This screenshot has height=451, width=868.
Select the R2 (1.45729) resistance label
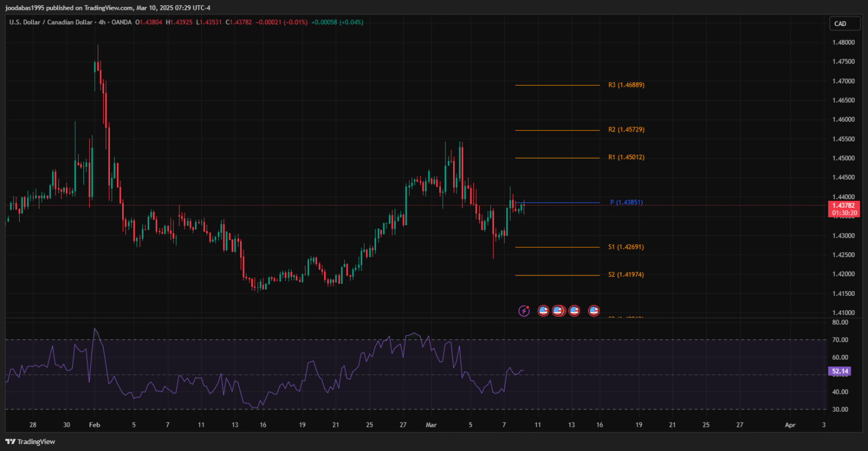pos(626,130)
